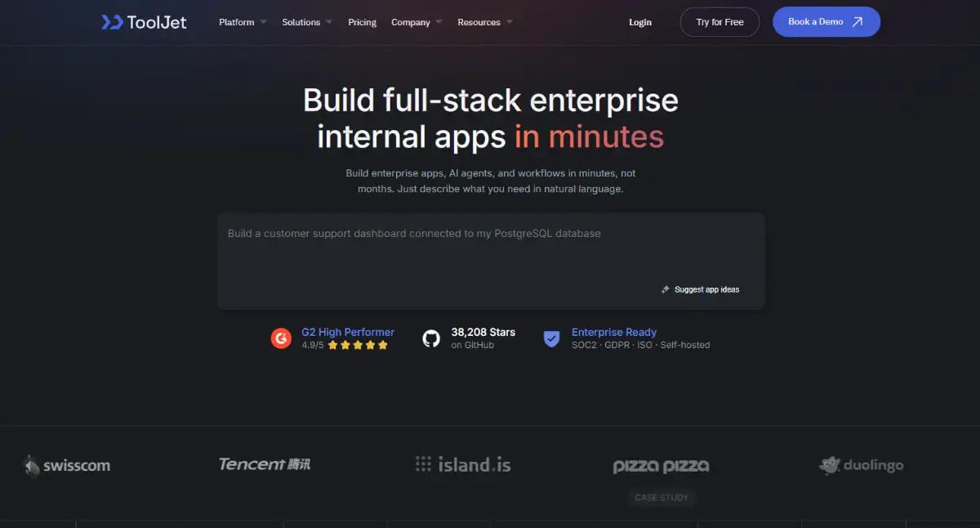Click the Pizza Pizza logo
This screenshot has width=980, height=528.
pos(661,466)
